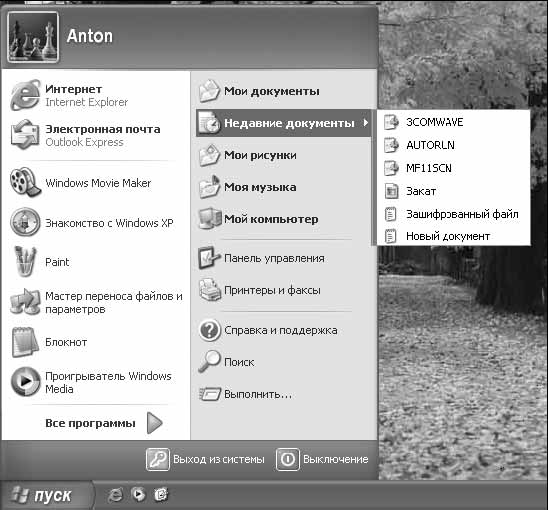
Task: Click the Выход из системы label
Action: pos(219,459)
